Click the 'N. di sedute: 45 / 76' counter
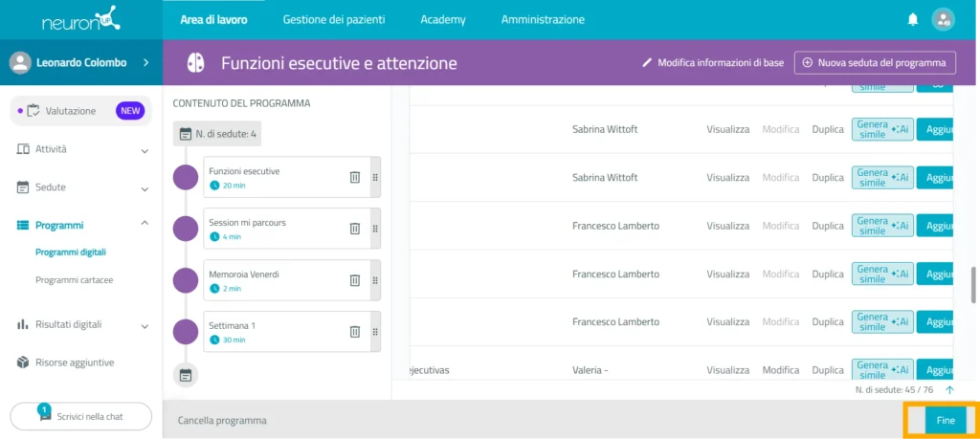 895,389
